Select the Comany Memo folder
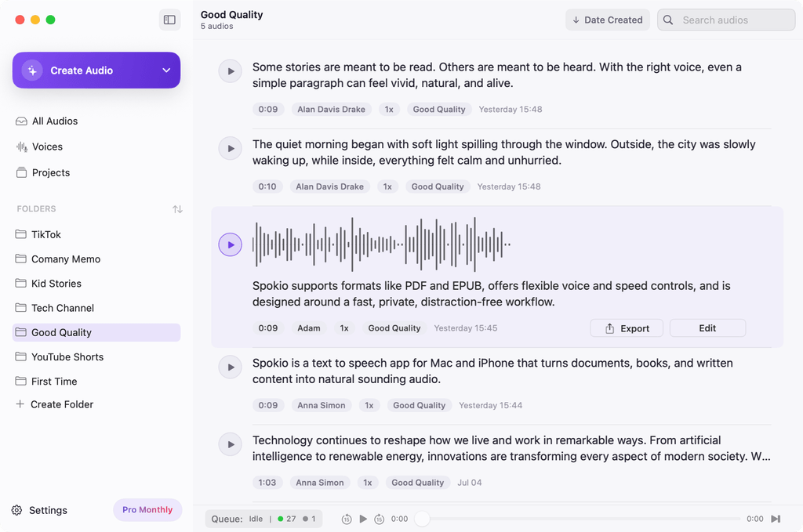The width and height of the screenshot is (803, 532). point(96,259)
